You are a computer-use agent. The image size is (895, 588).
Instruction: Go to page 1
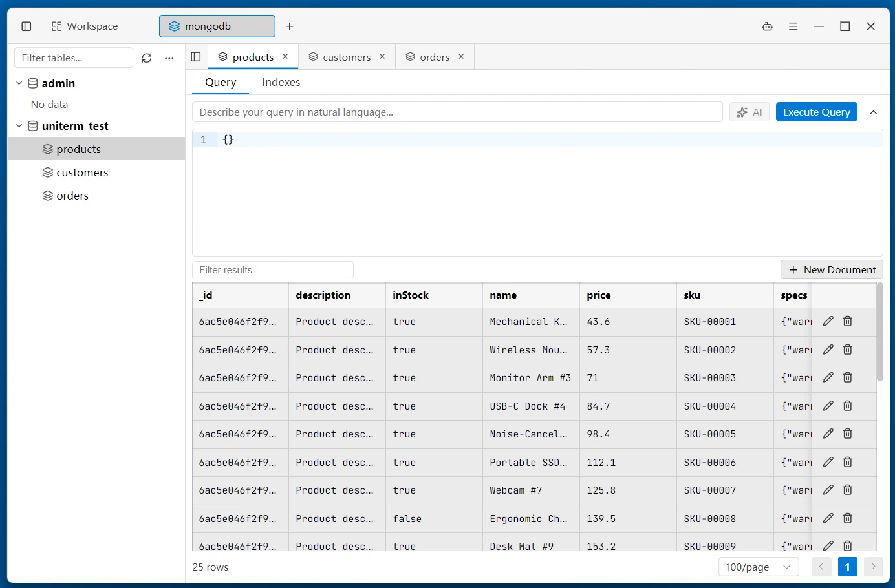(x=847, y=567)
